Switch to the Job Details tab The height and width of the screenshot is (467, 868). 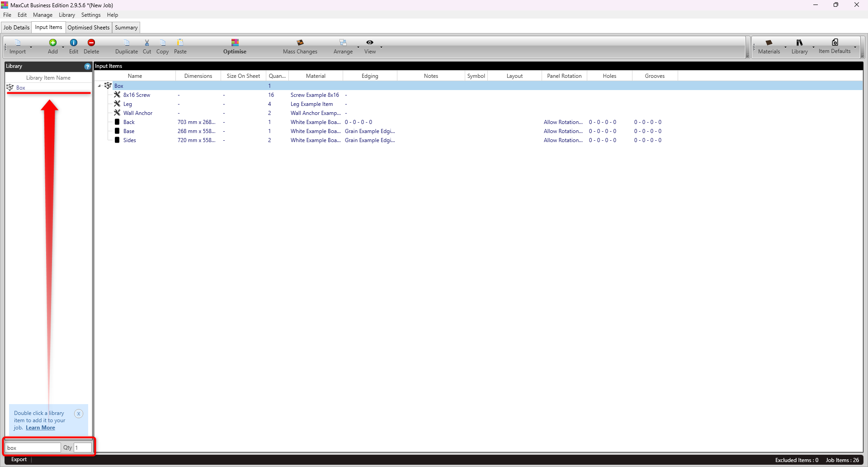click(x=17, y=28)
